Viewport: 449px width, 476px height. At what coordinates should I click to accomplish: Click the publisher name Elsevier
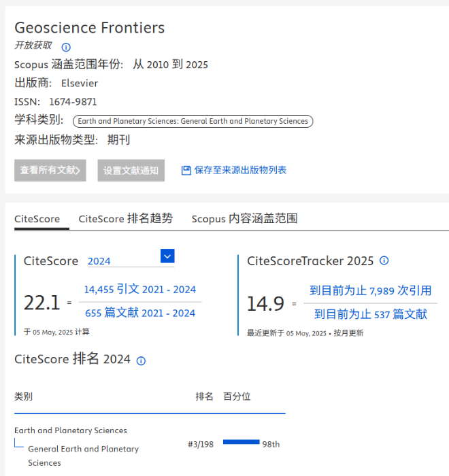pos(80,83)
